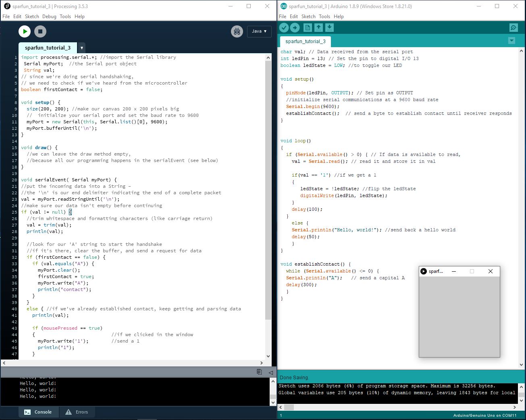Screen dimensions: 526x420
Task: Click the 'Arduino/Genuino Uno on COM11' status text
Action: pyautogui.click(x=484, y=416)
